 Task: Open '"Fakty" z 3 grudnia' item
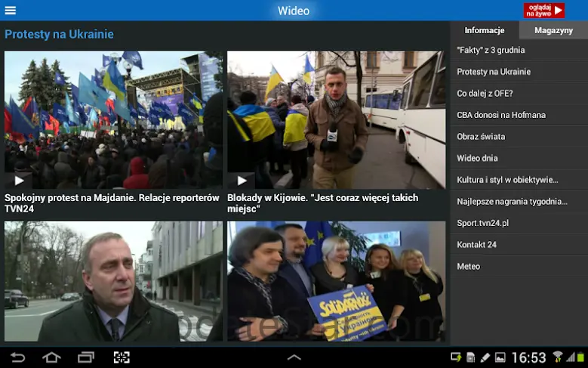[519, 50]
